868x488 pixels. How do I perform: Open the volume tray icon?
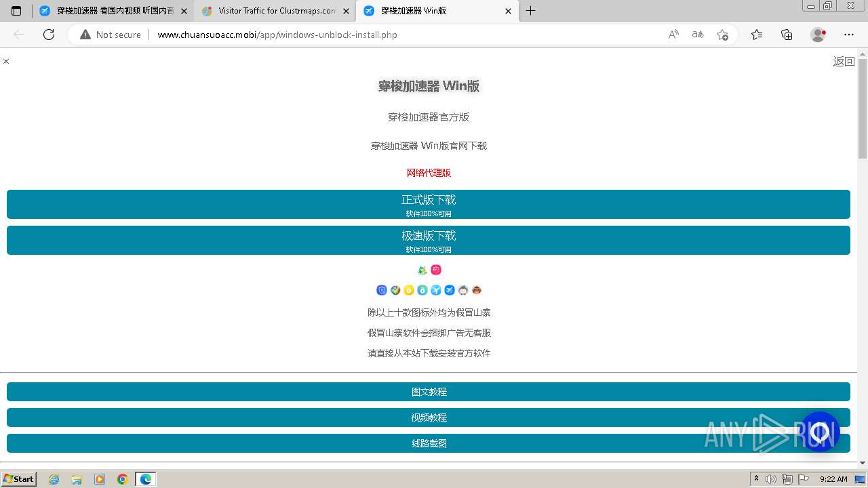pyautogui.click(x=771, y=479)
